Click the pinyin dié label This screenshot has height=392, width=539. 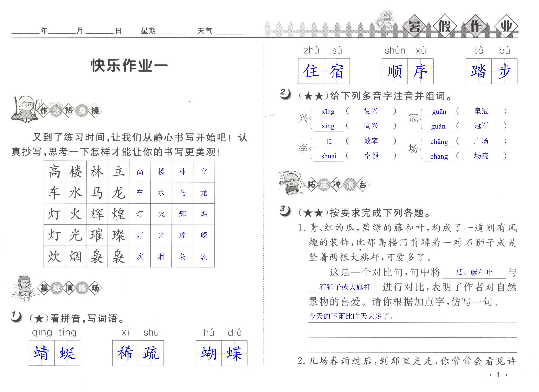pos(235,333)
